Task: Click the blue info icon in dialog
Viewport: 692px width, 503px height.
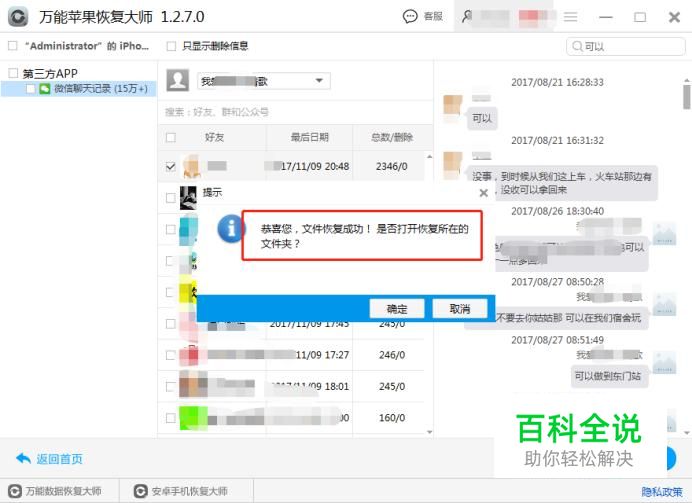Action: tap(230, 228)
